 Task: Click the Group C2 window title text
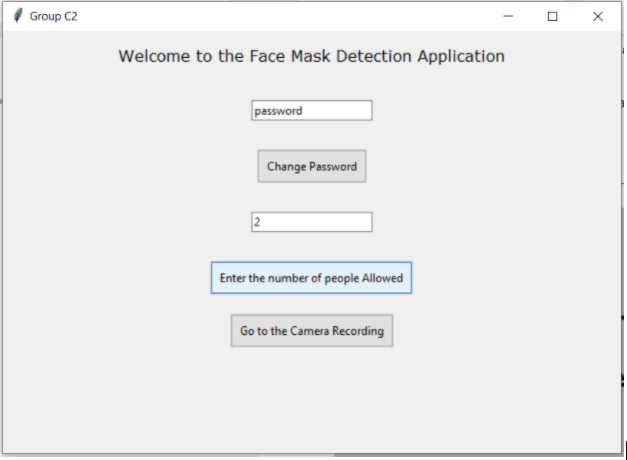54,16
